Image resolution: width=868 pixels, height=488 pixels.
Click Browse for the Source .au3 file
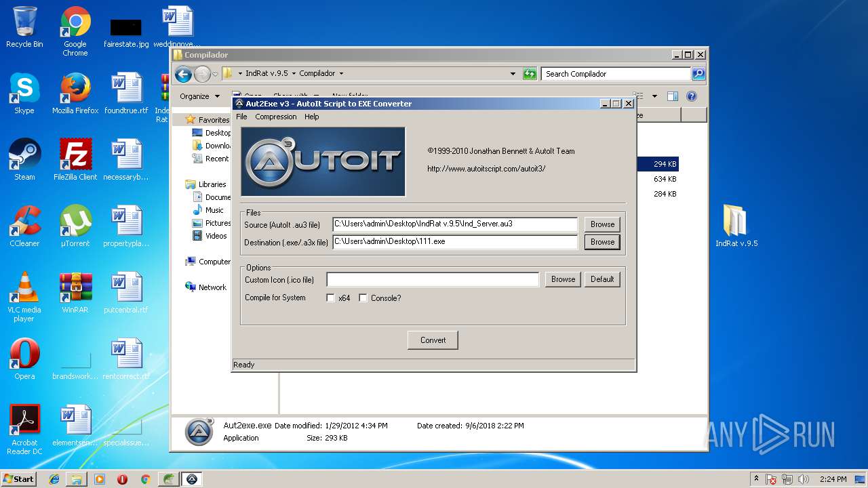tap(602, 224)
